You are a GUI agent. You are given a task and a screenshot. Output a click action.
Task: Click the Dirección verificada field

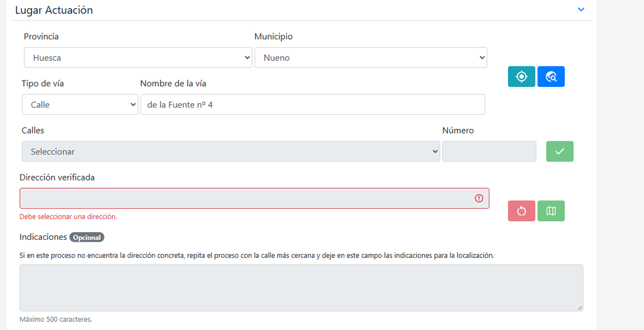click(x=254, y=199)
